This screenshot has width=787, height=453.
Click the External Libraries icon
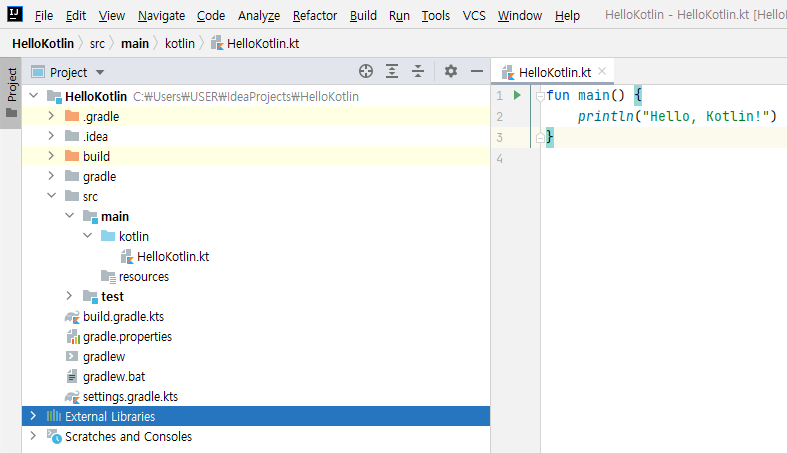[x=54, y=416]
